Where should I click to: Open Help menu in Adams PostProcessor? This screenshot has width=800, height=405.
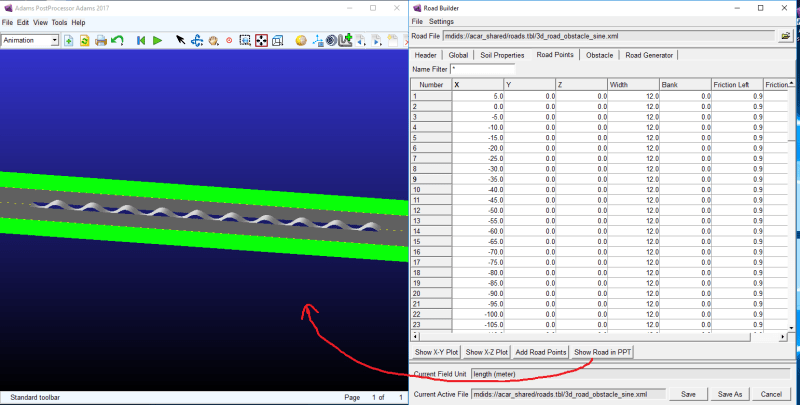[x=78, y=22]
